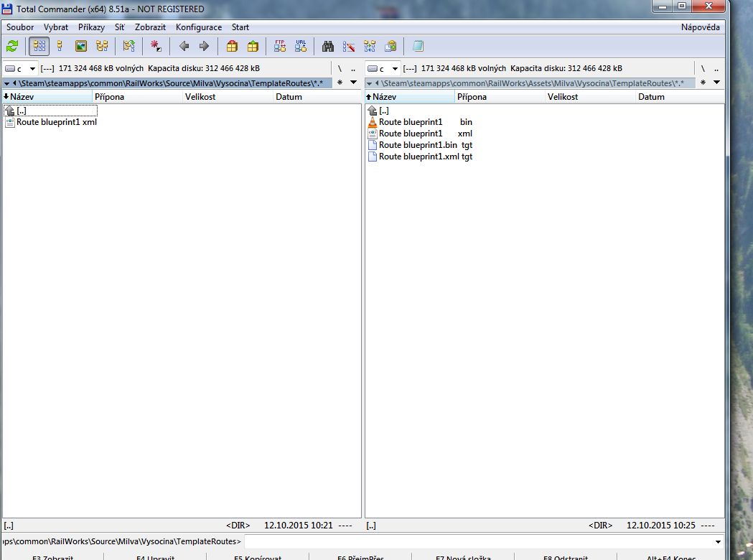Click the red star branch view icon
753x560 pixels.
(x=156, y=46)
